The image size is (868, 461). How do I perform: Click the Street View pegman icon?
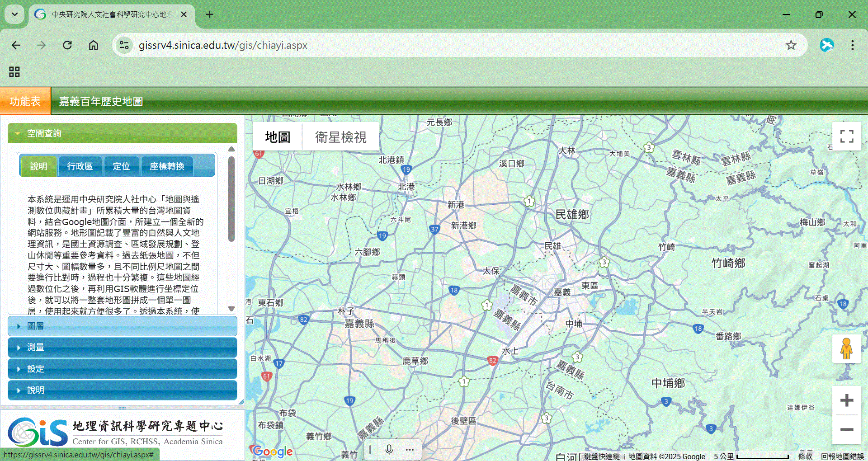(846, 348)
